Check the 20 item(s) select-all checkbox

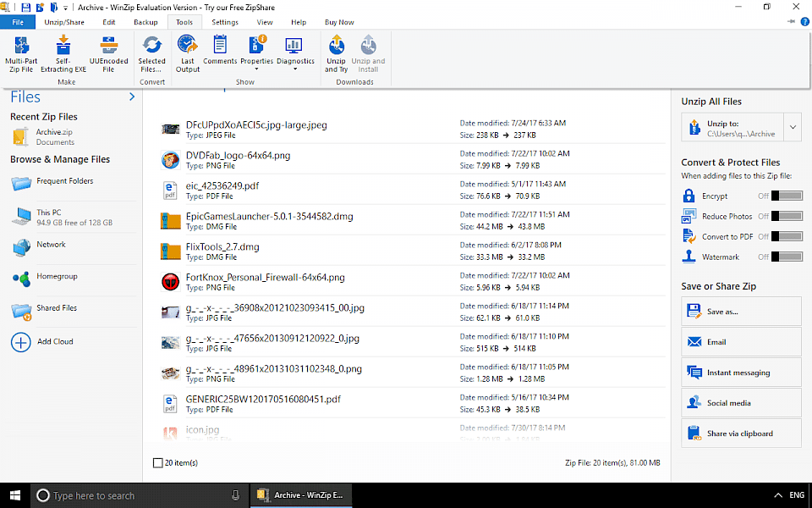(x=158, y=463)
